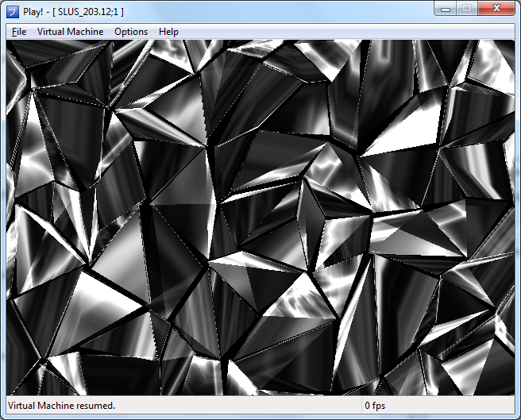521x420 pixels.
Task: Open the Virtual Machine menu
Action: click(70, 32)
